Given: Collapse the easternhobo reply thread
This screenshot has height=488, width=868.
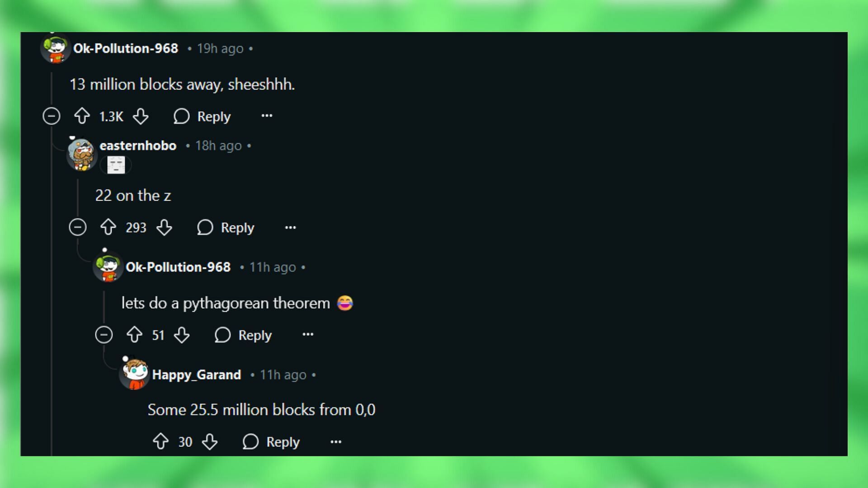Looking at the screenshot, I should tap(78, 227).
